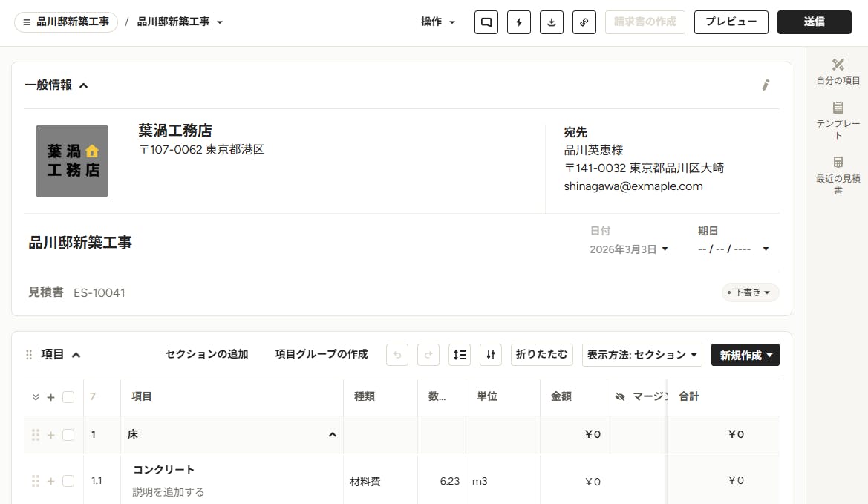The image size is (868, 504).
Task: Copy link via the chain icon
Action: pyautogui.click(x=584, y=22)
